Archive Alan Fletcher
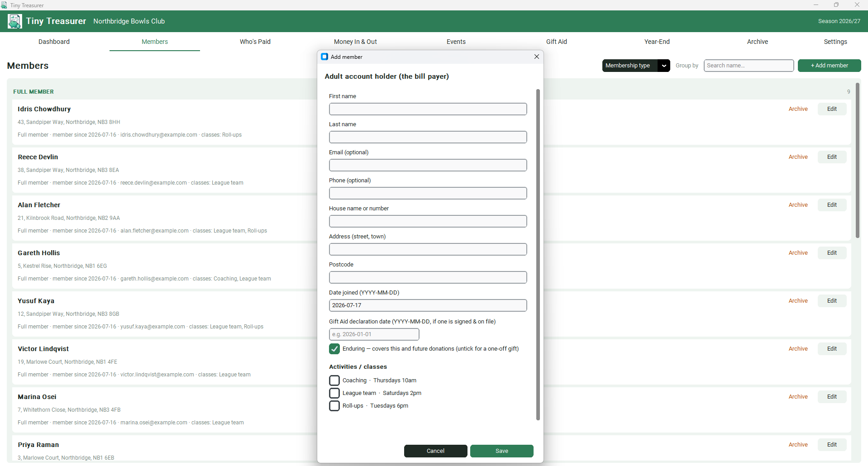The width and height of the screenshot is (868, 466). [798, 205]
